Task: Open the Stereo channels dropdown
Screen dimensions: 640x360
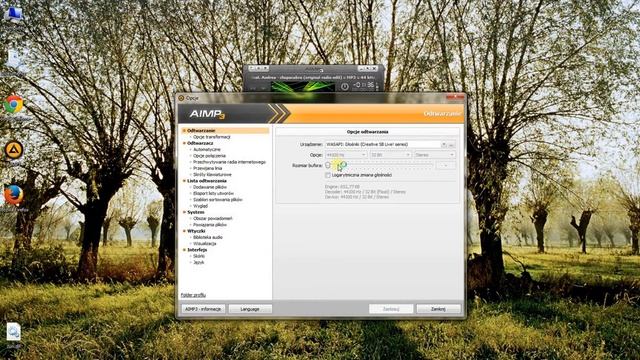Action: (x=434, y=155)
